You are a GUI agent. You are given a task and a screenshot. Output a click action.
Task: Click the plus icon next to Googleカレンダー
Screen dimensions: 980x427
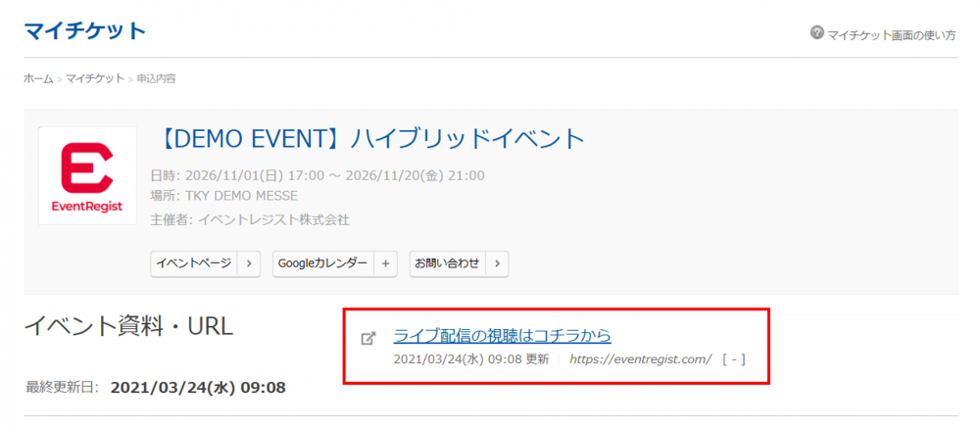pos(385,263)
